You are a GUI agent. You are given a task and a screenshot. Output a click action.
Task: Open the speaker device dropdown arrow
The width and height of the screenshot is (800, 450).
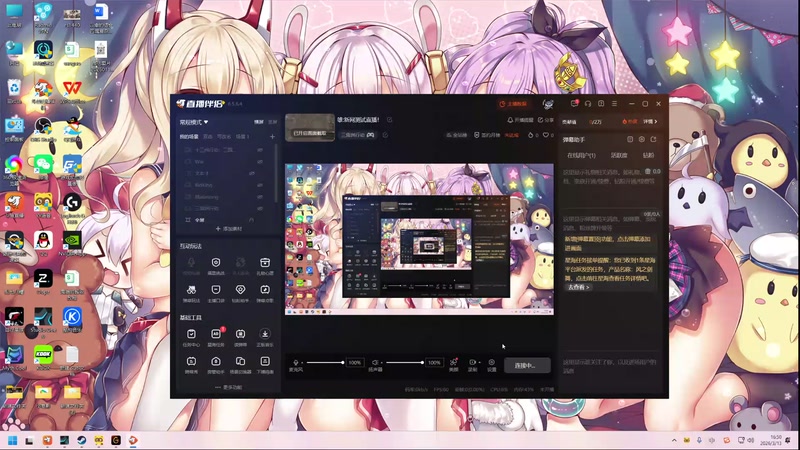[x=382, y=363]
